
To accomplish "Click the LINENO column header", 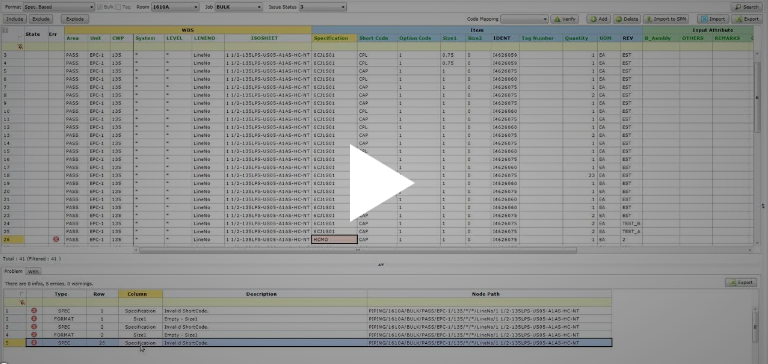I will pos(208,38).
